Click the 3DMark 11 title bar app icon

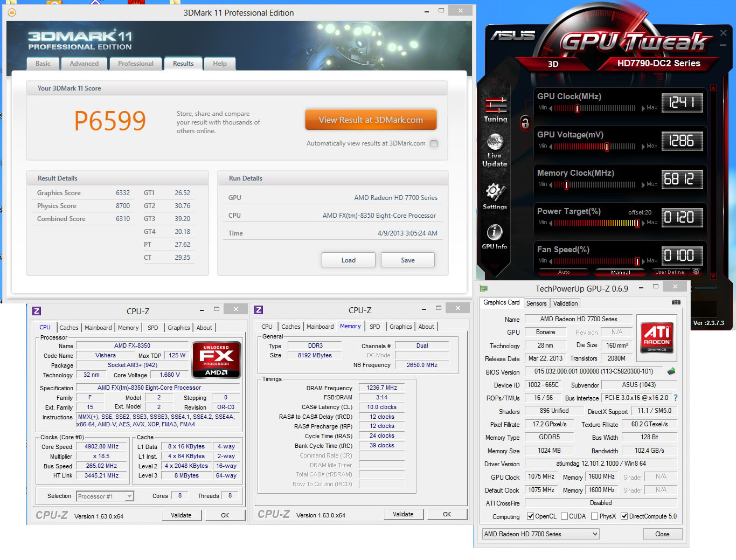pyautogui.click(x=11, y=12)
